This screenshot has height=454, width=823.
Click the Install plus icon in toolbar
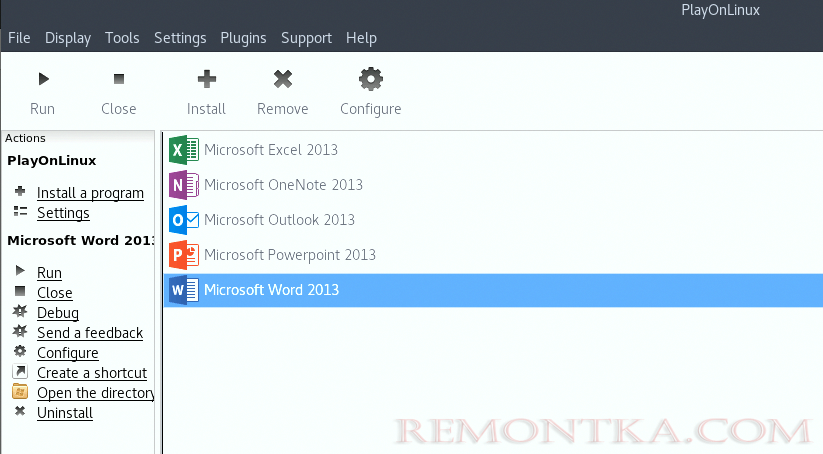pyautogui.click(x=207, y=79)
